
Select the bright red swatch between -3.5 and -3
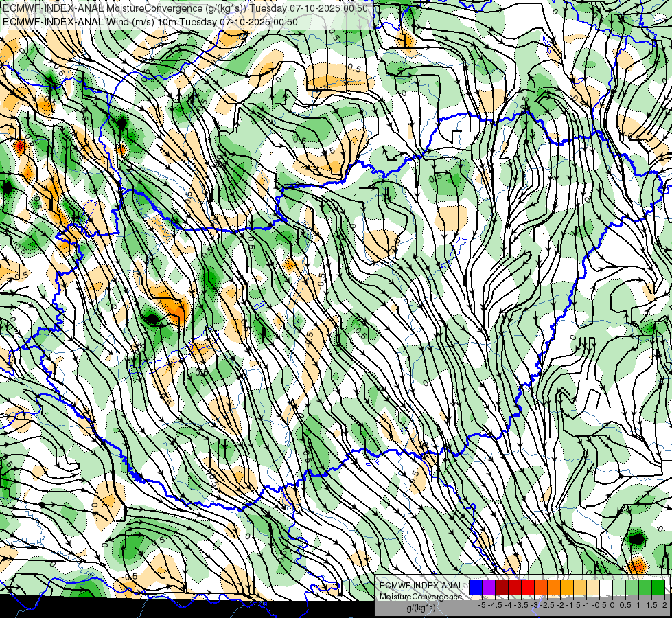(x=528, y=587)
